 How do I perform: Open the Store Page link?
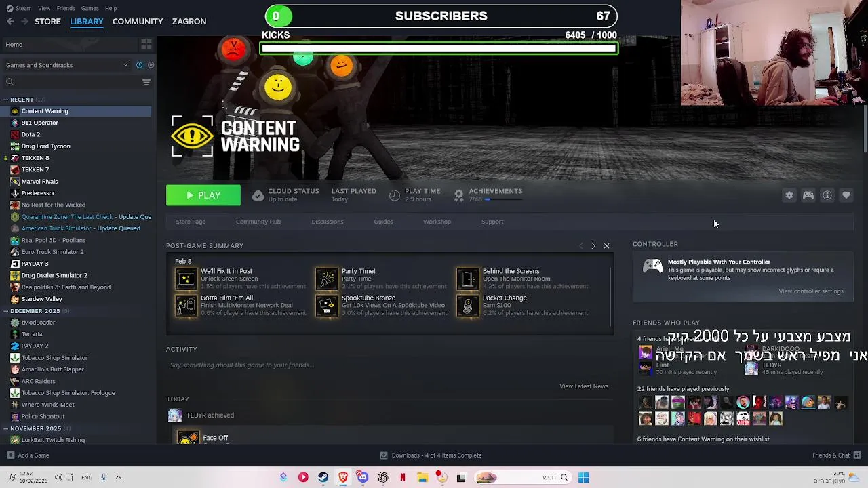point(191,222)
